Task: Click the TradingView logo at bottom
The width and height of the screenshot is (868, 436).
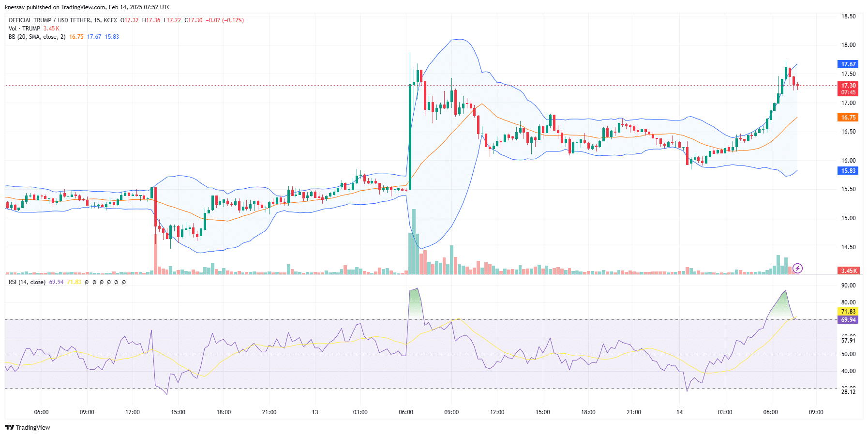Action: 28,427
